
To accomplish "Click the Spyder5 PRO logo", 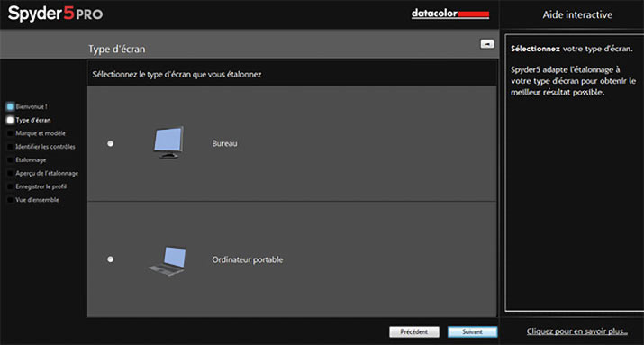I will tap(55, 14).
